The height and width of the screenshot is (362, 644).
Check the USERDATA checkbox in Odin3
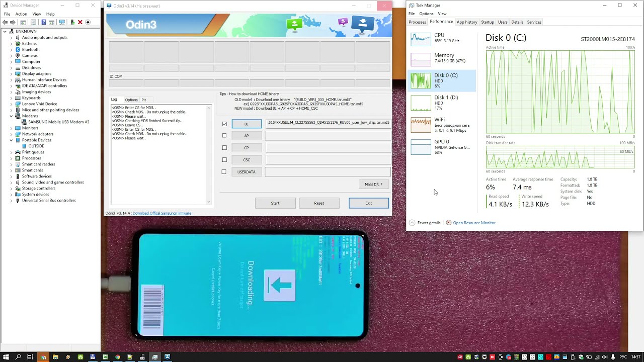(224, 172)
